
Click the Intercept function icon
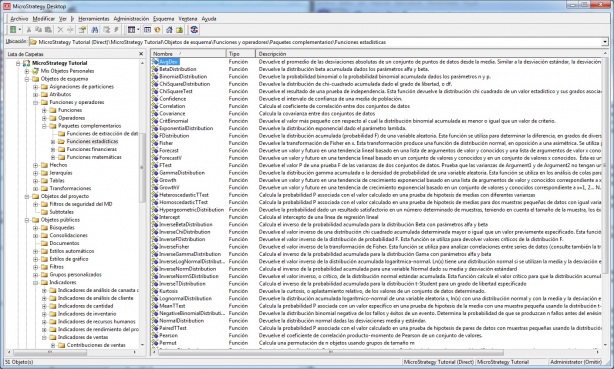tap(155, 217)
